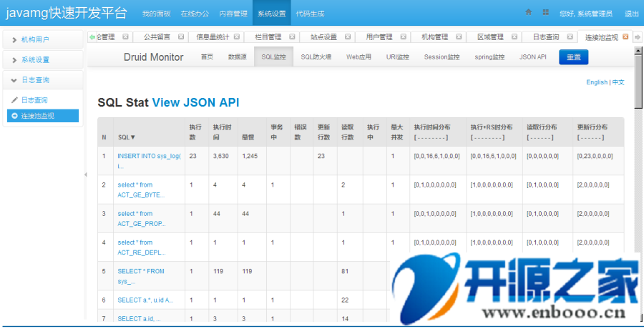
Task: Close the 连接池监视 tab
Action: coord(625,37)
